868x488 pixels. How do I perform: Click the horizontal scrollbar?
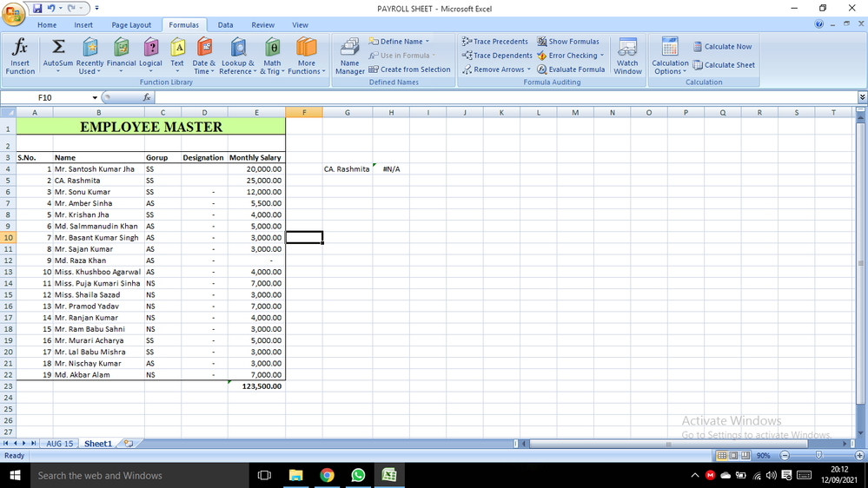pos(669,444)
